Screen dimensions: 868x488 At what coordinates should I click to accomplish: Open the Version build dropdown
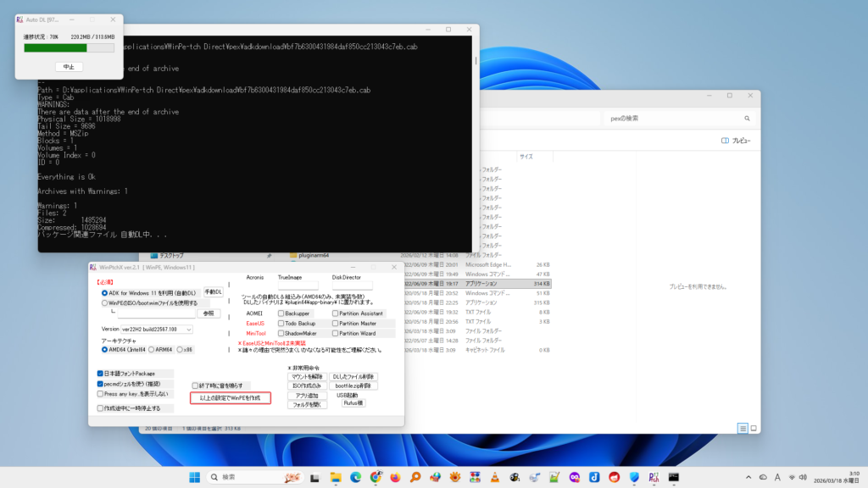(x=157, y=329)
